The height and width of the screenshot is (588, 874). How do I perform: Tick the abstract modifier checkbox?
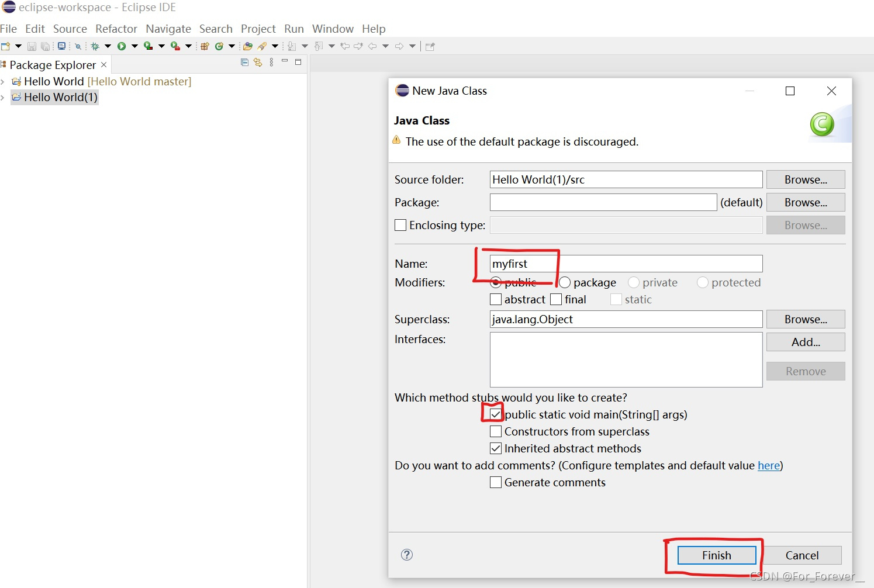496,299
